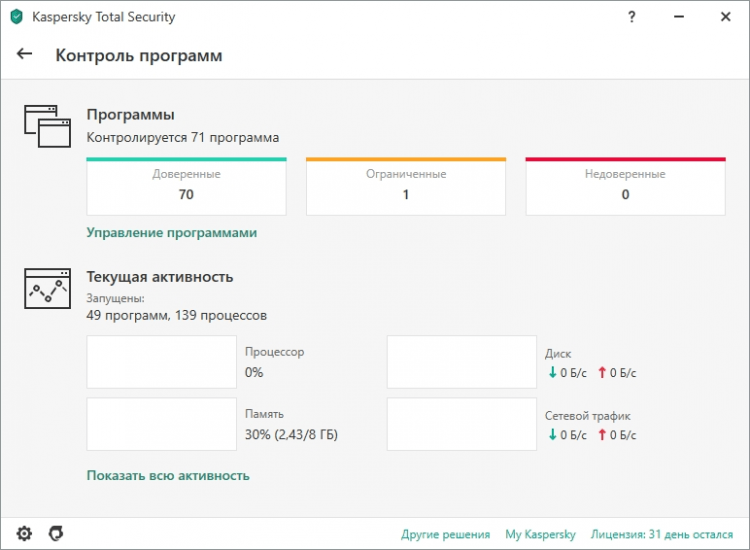The height and width of the screenshot is (550, 750).
Task: Click the Programs windows icon
Action: point(48,125)
